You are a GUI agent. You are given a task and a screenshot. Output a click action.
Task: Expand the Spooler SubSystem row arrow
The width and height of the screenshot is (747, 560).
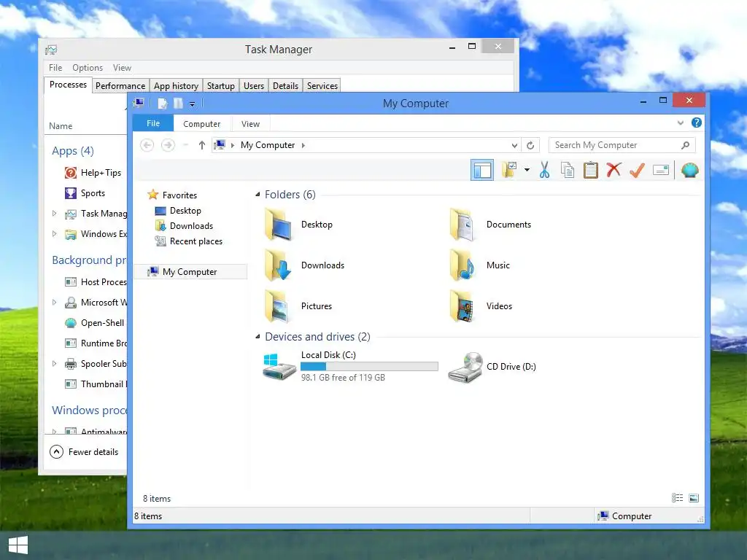click(54, 364)
